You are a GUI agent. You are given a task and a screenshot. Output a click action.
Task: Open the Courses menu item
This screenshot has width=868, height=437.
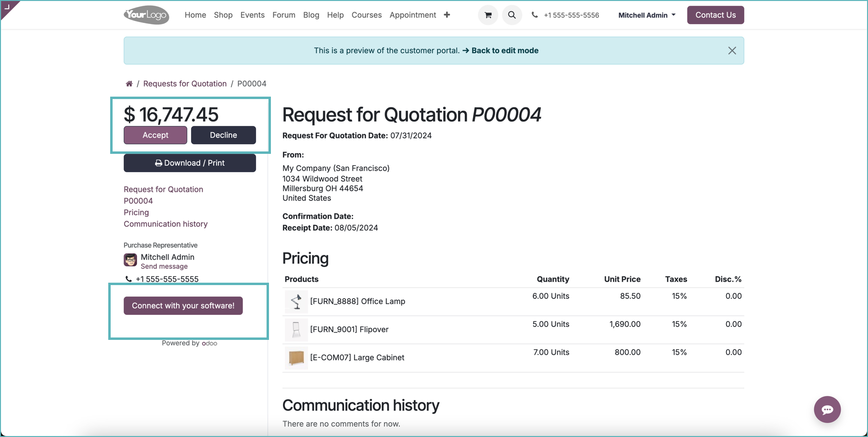pos(367,15)
